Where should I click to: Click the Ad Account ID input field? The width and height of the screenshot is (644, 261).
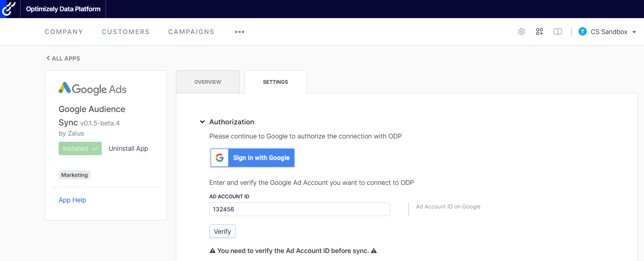point(300,209)
